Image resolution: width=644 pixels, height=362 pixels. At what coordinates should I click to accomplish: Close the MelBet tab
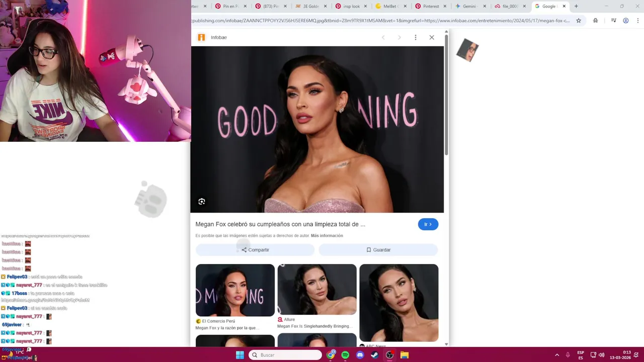tap(405, 6)
